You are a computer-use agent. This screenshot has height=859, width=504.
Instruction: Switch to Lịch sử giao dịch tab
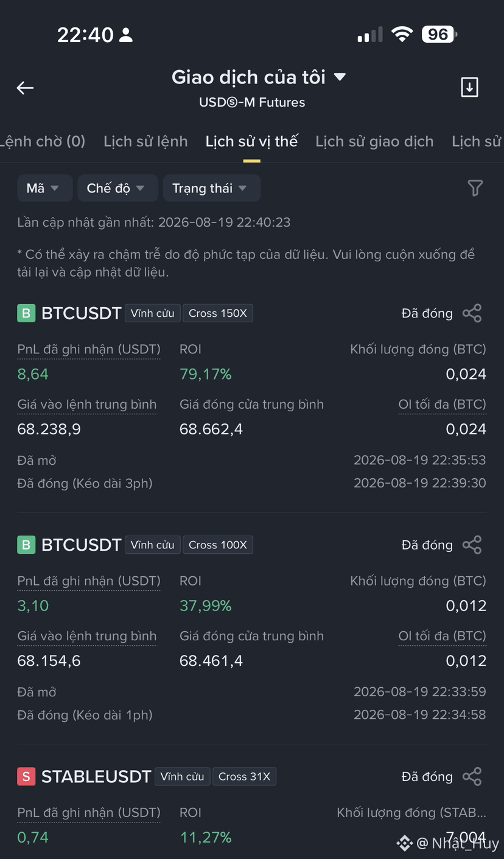click(374, 141)
